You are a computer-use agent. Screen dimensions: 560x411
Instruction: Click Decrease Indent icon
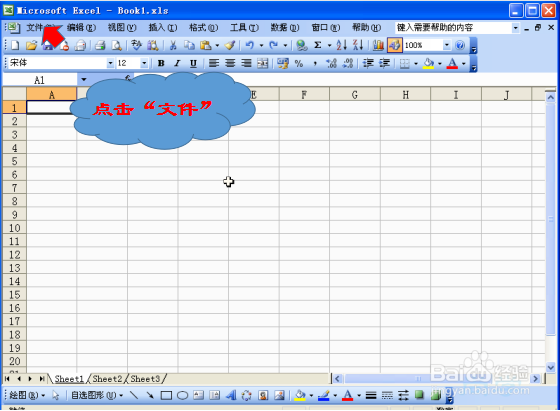(368, 64)
